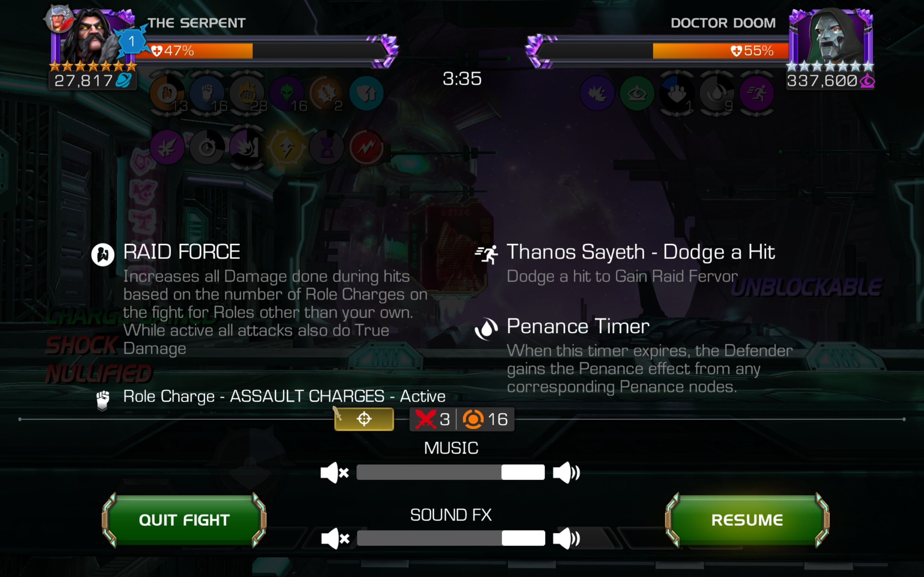Screen dimensions: 924x577
Task: Click the Raid Force buff icon
Action: (x=167, y=93)
